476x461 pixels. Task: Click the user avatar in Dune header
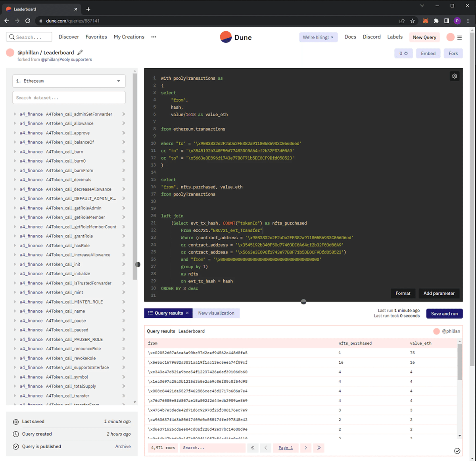(x=450, y=37)
